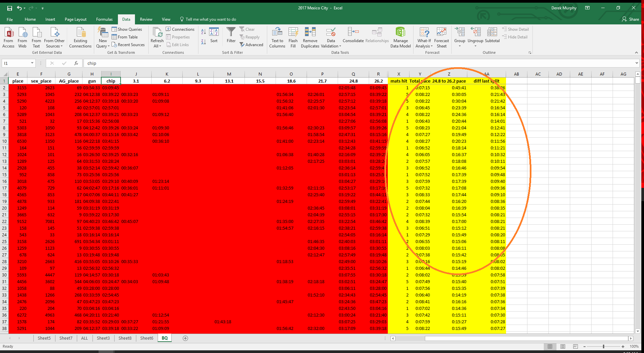Open the File menu
Viewport: 644px width, 353px height.
click(x=10, y=19)
